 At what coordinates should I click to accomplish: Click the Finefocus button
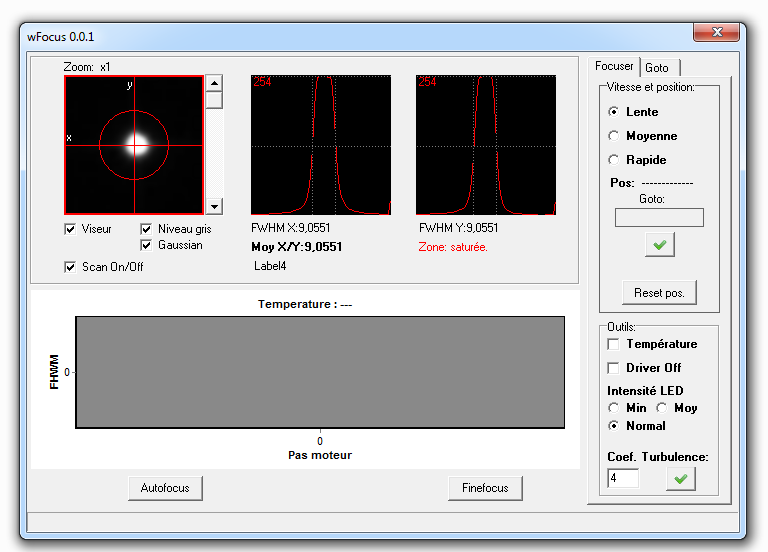point(485,488)
